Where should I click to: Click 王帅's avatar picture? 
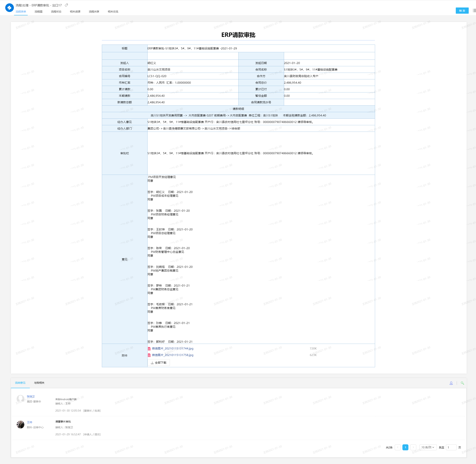tap(20, 424)
